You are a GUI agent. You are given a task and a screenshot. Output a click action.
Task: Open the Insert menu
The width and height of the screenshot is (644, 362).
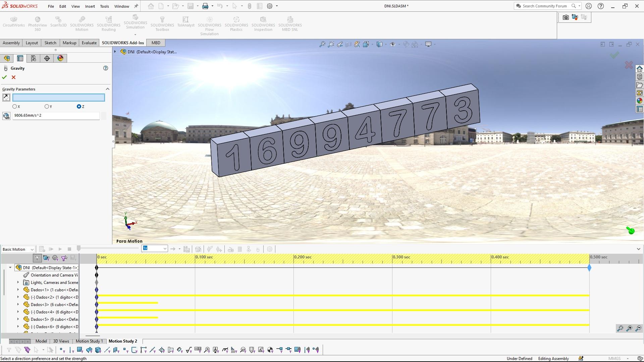90,6
